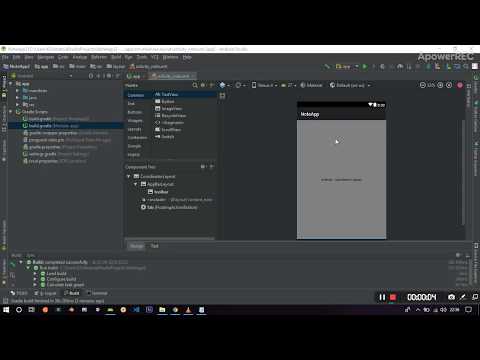480x360 pixels.
Task: Pause the ApowerREC recording
Action: [382, 297]
